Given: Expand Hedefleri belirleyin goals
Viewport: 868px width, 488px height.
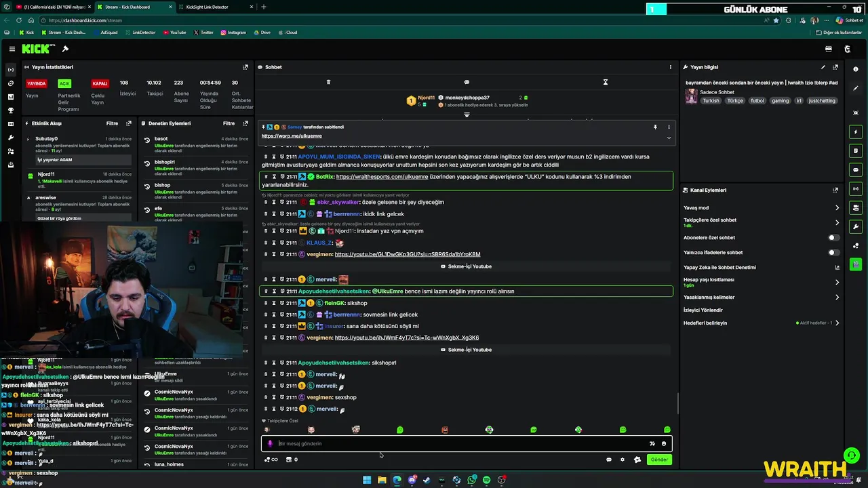Looking at the screenshot, I should (837, 323).
